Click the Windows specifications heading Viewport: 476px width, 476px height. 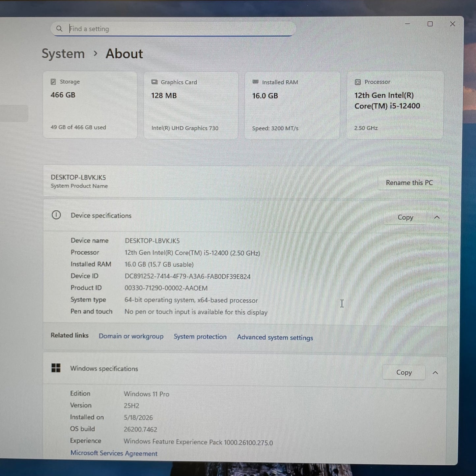click(104, 368)
